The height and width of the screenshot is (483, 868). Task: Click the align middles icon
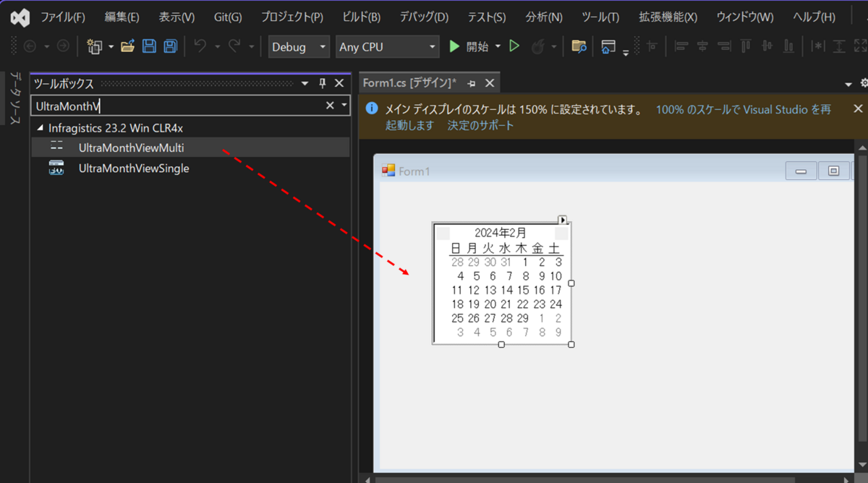pyautogui.click(x=767, y=46)
